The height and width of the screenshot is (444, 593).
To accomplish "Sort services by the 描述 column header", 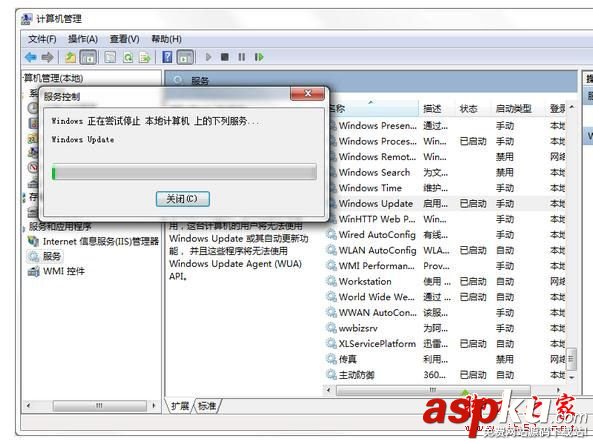I will click(x=436, y=109).
